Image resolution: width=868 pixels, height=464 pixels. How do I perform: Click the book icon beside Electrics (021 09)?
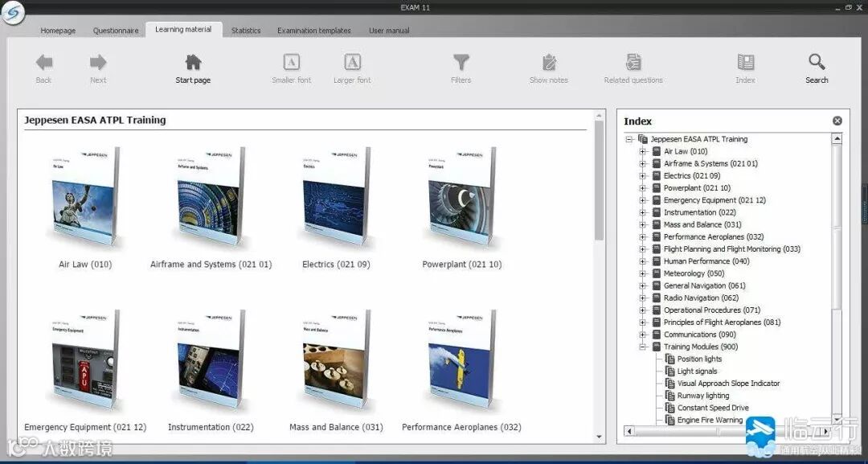click(657, 175)
